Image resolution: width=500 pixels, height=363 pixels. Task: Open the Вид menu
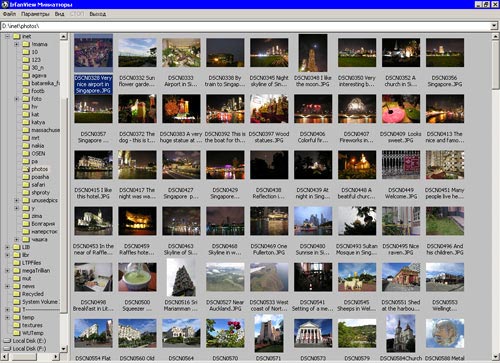(x=59, y=14)
